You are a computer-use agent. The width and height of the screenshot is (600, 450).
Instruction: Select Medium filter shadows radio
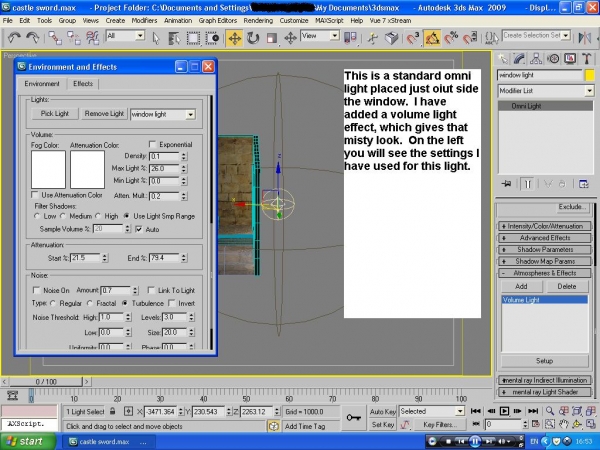[63, 216]
